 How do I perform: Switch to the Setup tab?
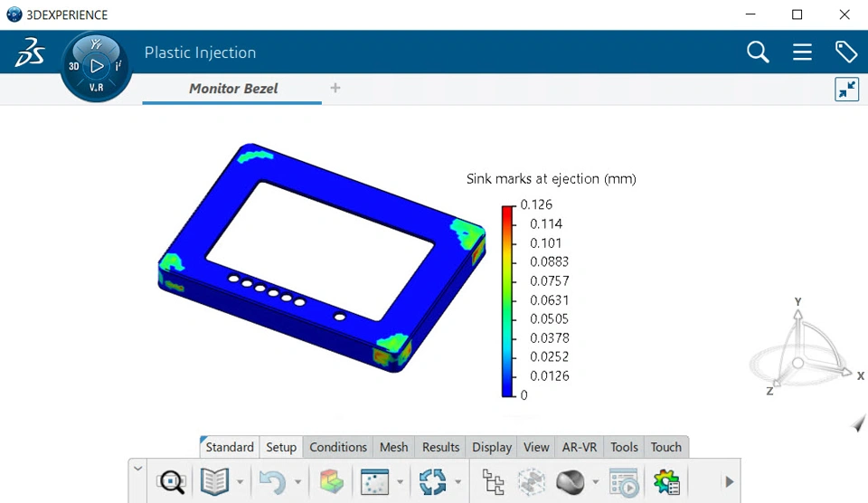tap(281, 447)
